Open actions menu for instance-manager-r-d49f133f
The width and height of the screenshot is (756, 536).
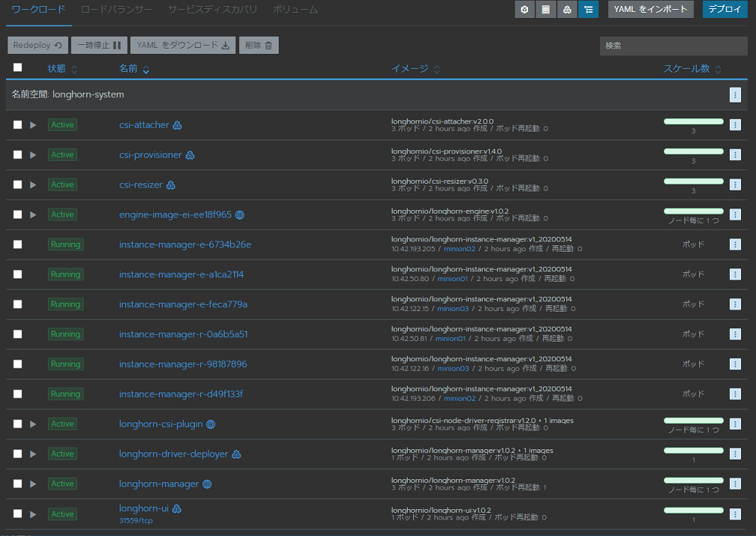(x=735, y=394)
